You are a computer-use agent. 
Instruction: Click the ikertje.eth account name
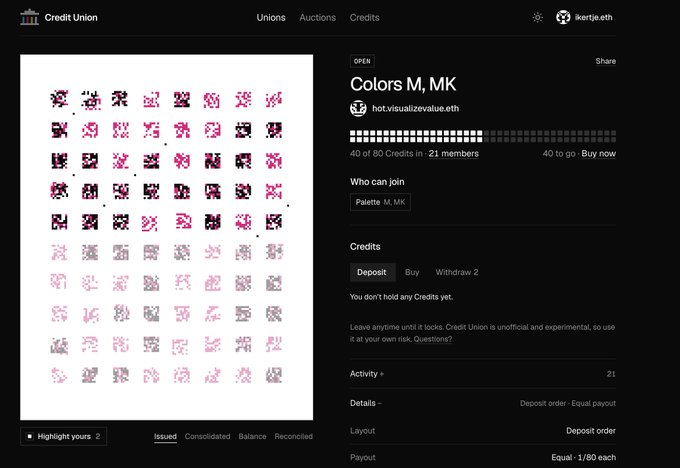[x=593, y=18]
